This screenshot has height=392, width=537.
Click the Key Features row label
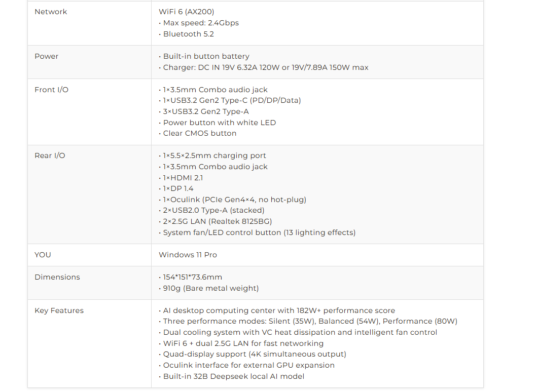tap(59, 310)
